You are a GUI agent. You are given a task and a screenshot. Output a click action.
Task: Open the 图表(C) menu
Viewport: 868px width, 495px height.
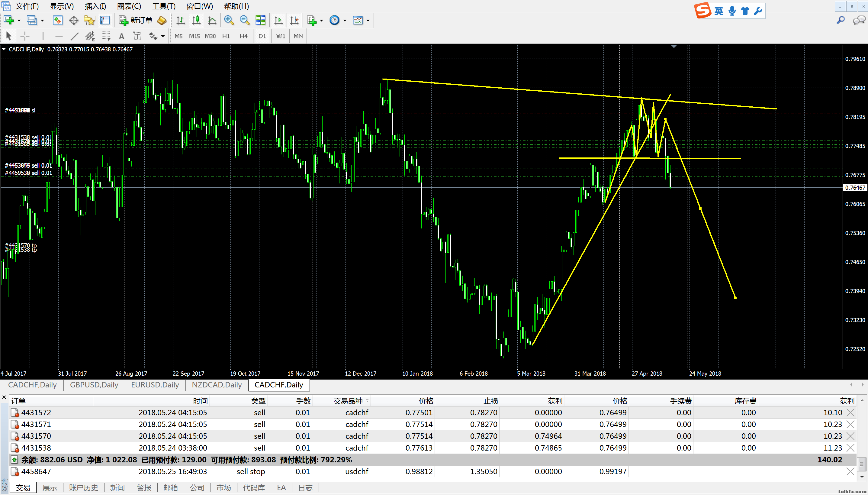tap(129, 6)
